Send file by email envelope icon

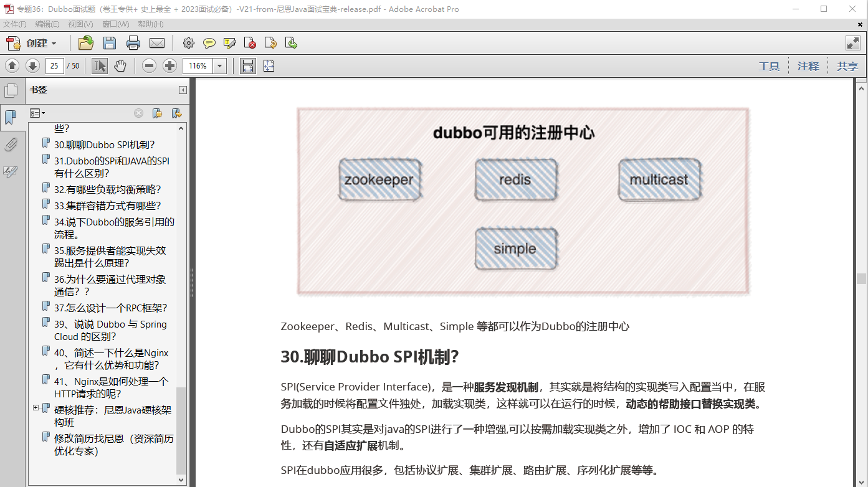(157, 43)
